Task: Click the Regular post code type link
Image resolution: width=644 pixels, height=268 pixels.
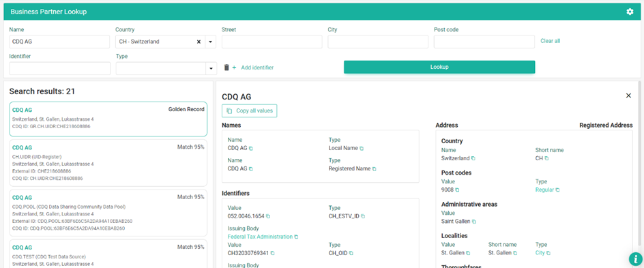Action: click(x=544, y=190)
